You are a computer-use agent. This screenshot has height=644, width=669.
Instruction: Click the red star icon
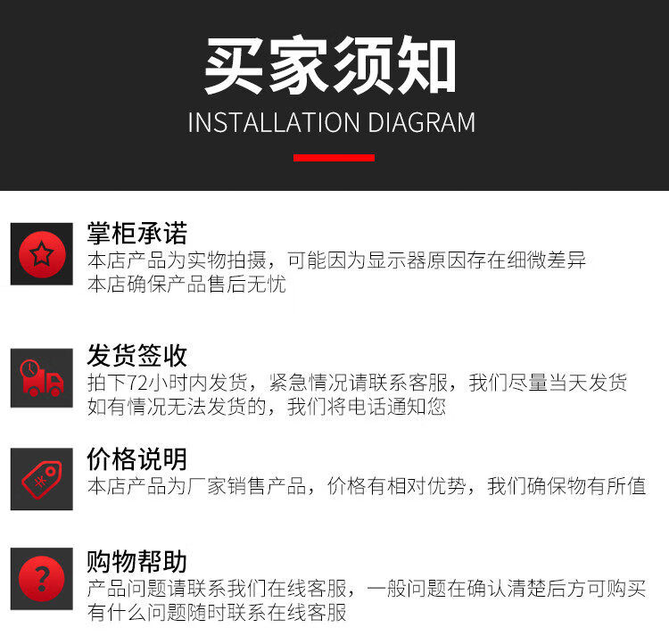point(42,254)
